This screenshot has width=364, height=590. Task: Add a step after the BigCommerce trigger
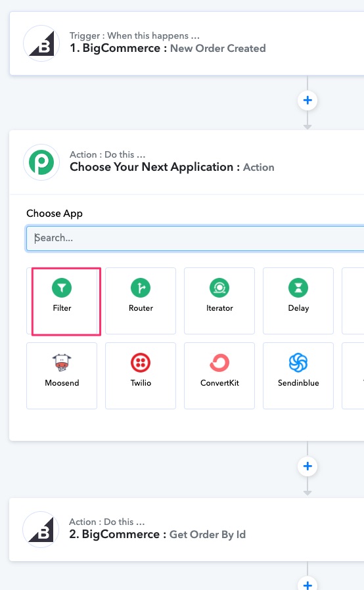pos(307,100)
